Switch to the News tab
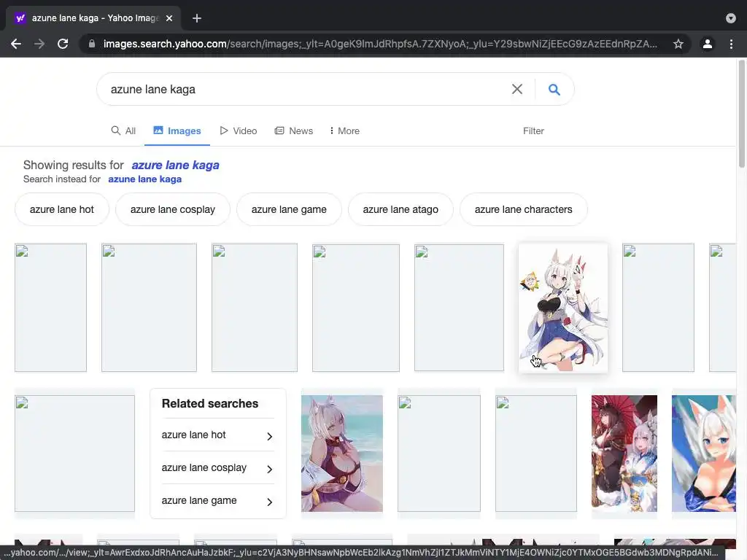The image size is (747, 560). point(293,131)
